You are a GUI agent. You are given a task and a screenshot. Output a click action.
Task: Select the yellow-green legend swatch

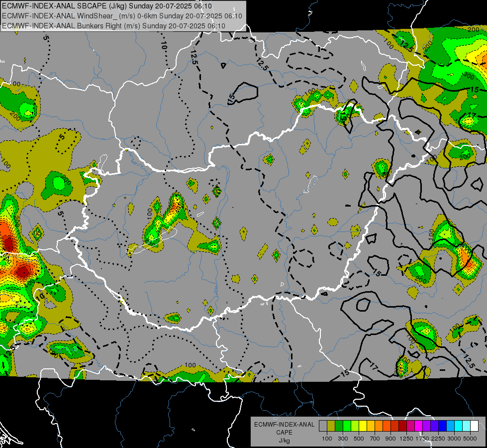pyautogui.click(x=355, y=426)
